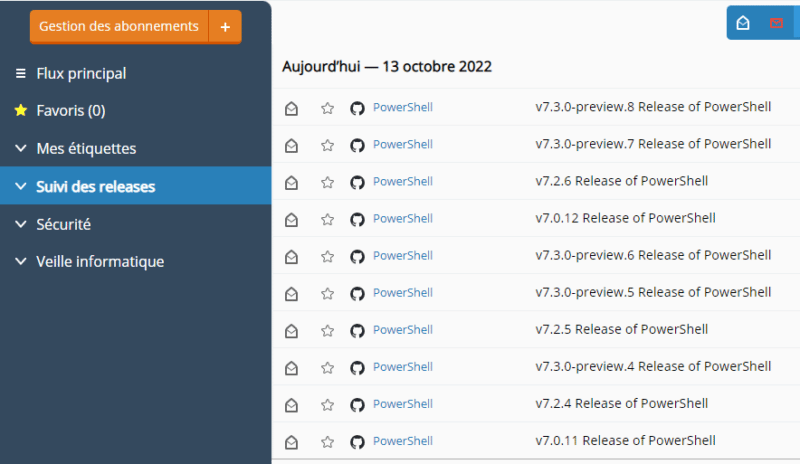Star the v7.2.6 article as favorite
The width and height of the screenshot is (800, 464).
(x=328, y=182)
